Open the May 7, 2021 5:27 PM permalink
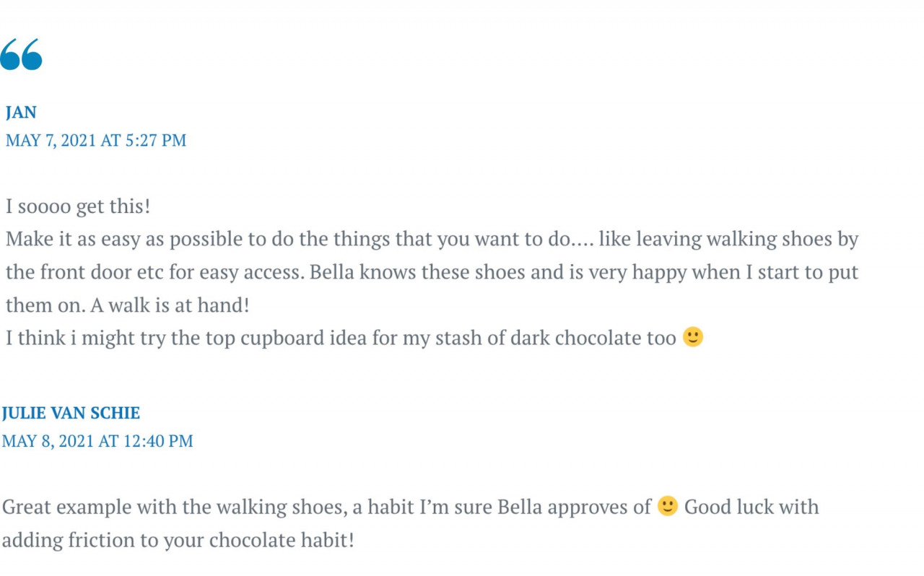The width and height of the screenshot is (924, 576). click(x=96, y=140)
